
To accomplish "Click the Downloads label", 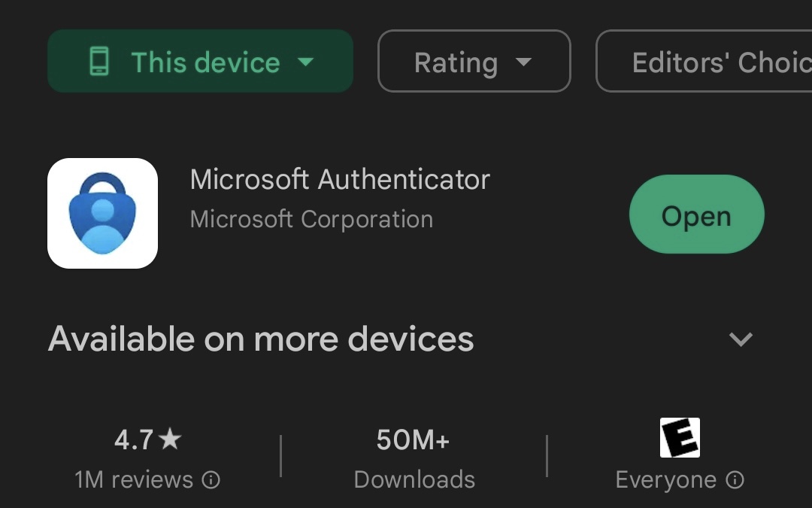I will 414,480.
